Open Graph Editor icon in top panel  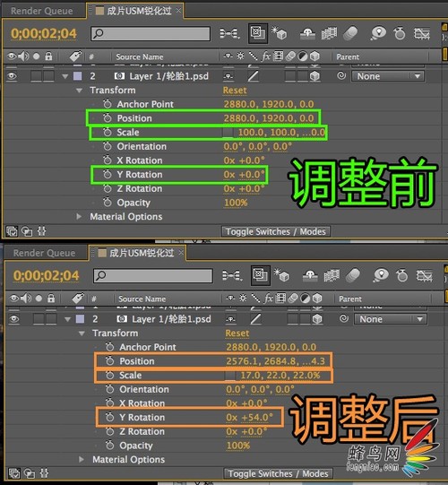(x=422, y=33)
